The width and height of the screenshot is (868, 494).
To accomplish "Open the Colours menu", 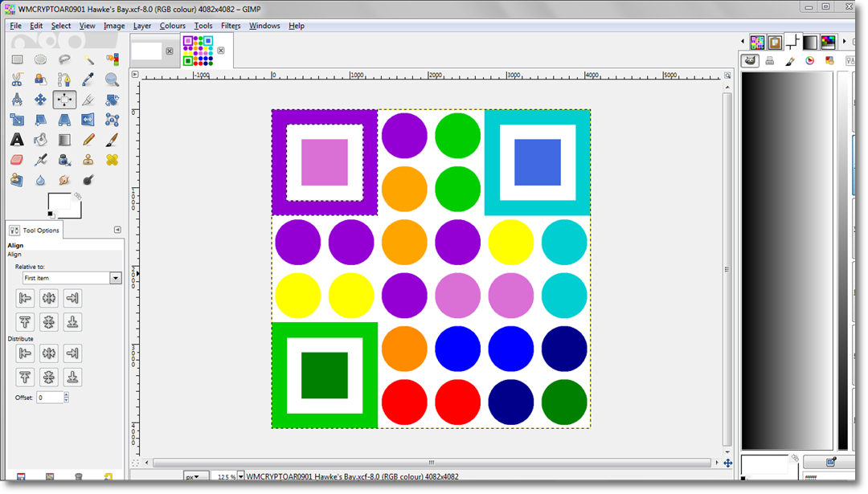I will point(172,26).
